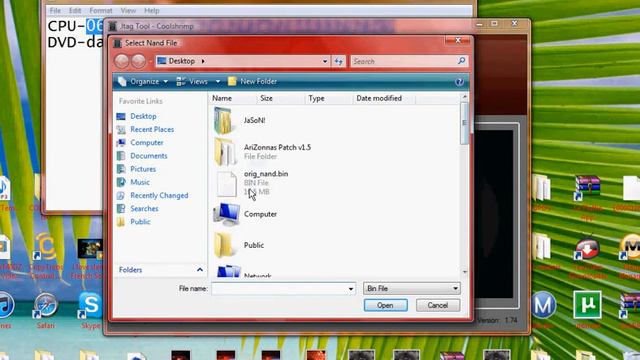Click the Pictures icon in sidebar
The height and width of the screenshot is (360, 640).
pos(121,169)
